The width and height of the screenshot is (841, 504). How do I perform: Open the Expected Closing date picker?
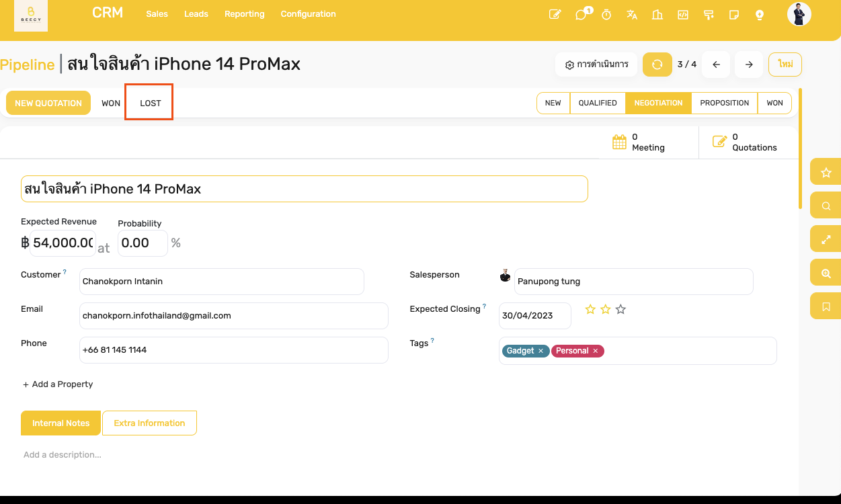pos(535,316)
